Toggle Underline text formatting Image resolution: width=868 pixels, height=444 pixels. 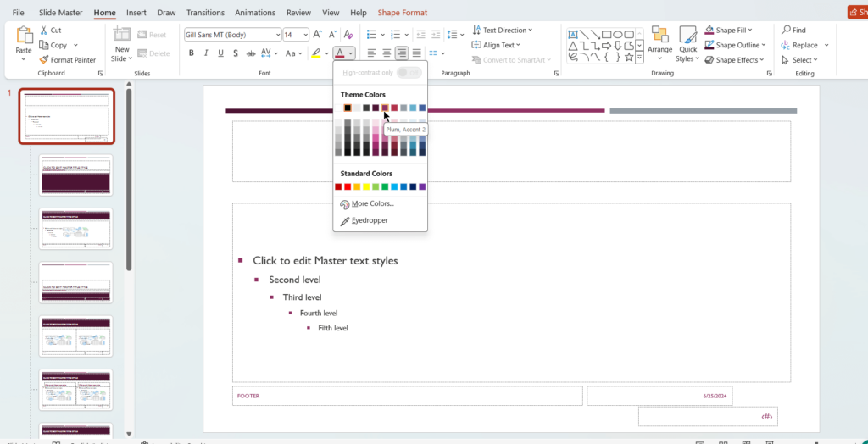[221, 53]
